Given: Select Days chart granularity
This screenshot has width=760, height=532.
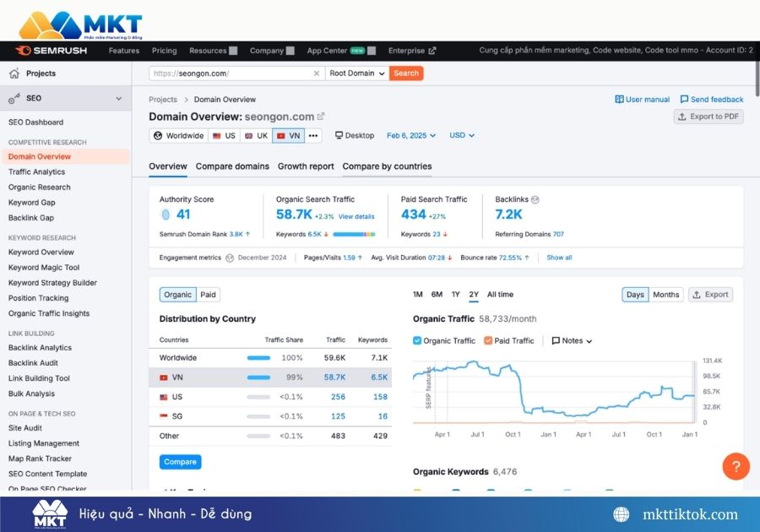Looking at the screenshot, I should click(x=635, y=295).
